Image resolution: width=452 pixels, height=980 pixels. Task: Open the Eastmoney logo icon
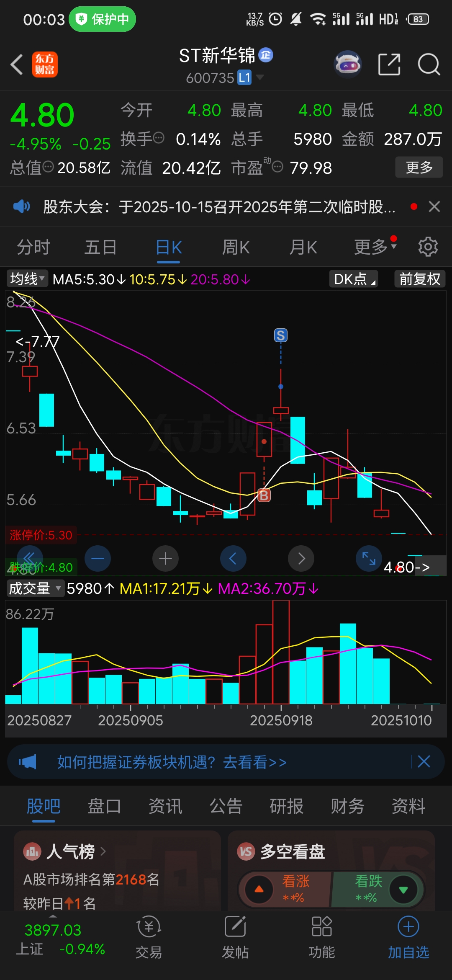[45, 64]
